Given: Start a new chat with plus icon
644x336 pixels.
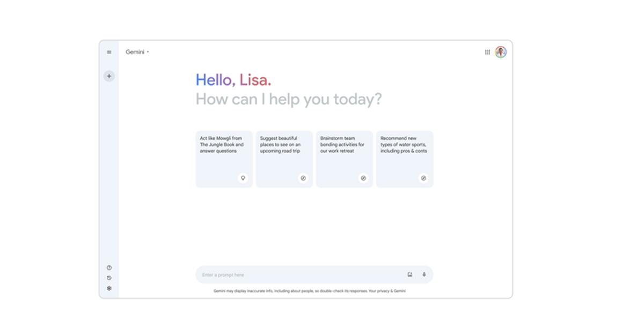Looking at the screenshot, I should 109,76.
